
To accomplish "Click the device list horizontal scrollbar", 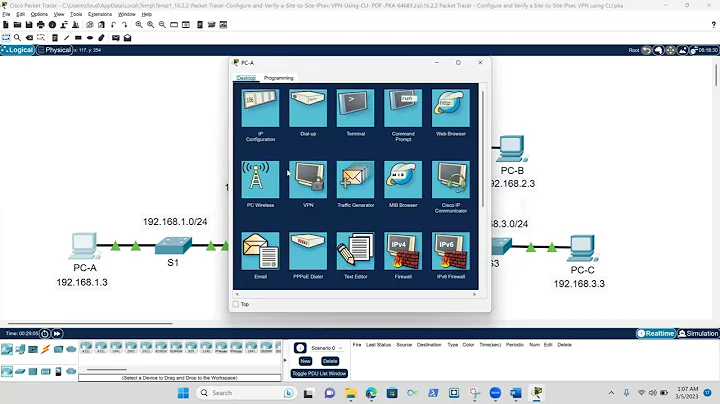I will pos(107,370).
